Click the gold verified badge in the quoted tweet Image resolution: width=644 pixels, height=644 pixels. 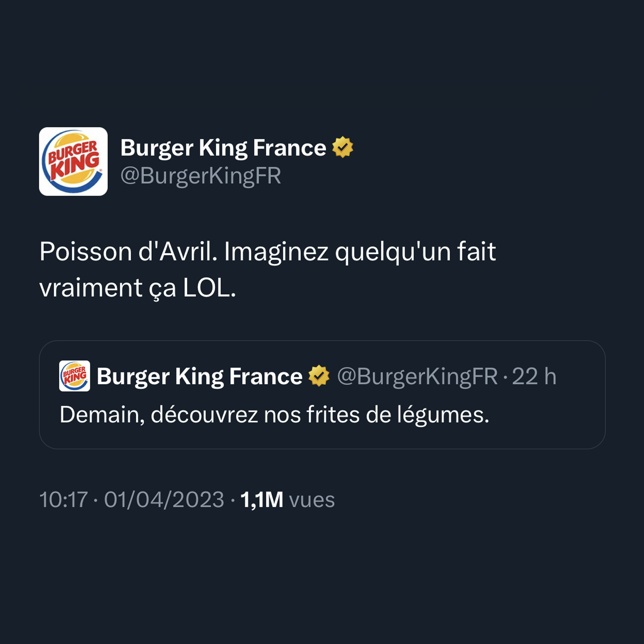coord(319,376)
